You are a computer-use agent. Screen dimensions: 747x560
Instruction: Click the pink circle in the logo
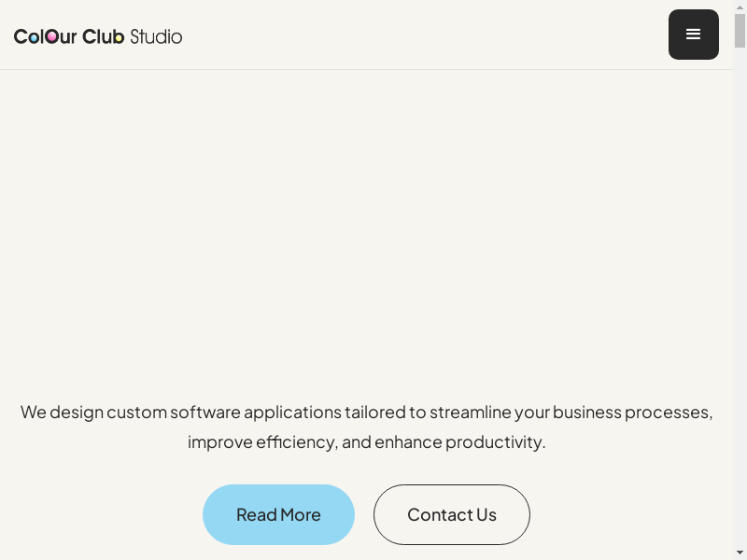(x=52, y=36)
